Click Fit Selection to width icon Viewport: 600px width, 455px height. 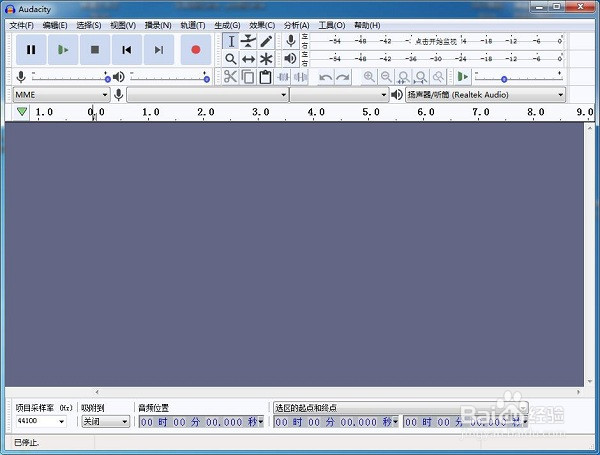(x=403, y=77)
